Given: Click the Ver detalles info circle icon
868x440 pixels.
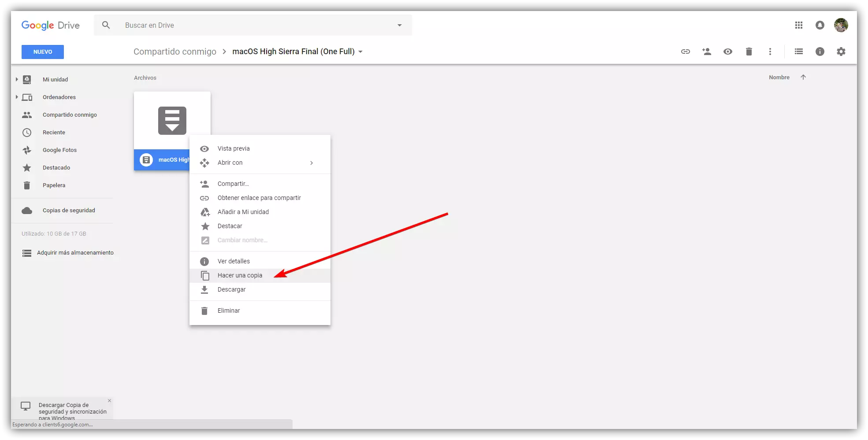Looking at the screenshot, I should click(204, 261).
